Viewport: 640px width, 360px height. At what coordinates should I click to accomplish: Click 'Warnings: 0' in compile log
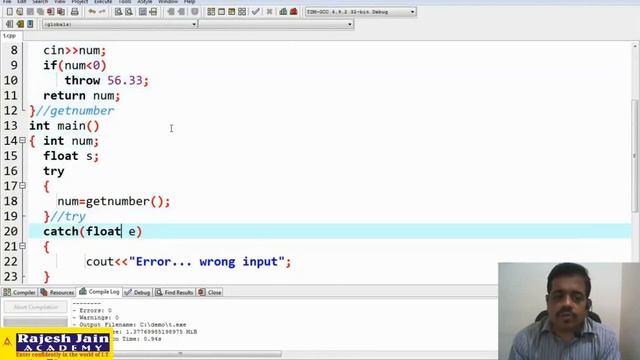(96, 318)
